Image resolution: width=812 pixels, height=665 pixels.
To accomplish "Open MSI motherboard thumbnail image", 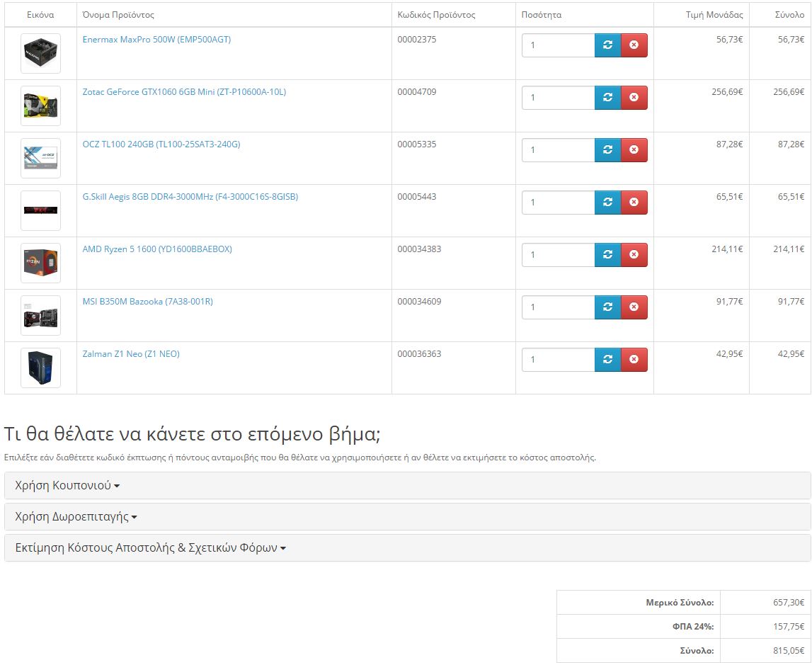I will [40, 315].
